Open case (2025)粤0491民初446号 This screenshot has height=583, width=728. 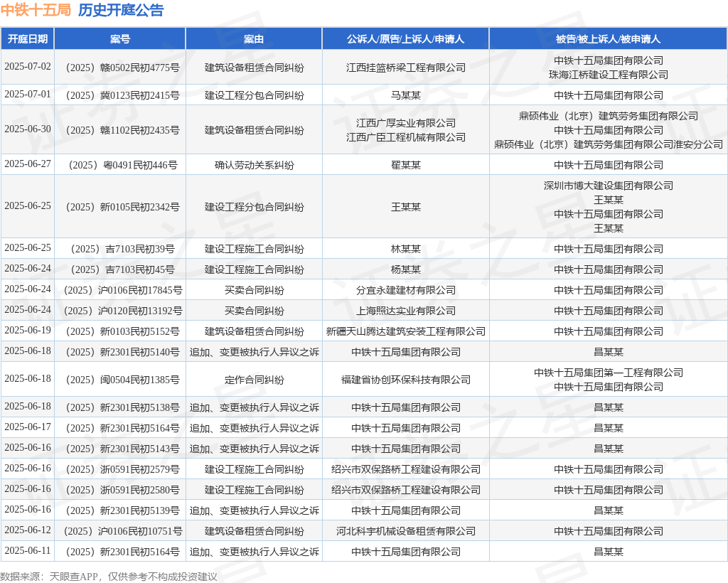click(x=120, y=165)
